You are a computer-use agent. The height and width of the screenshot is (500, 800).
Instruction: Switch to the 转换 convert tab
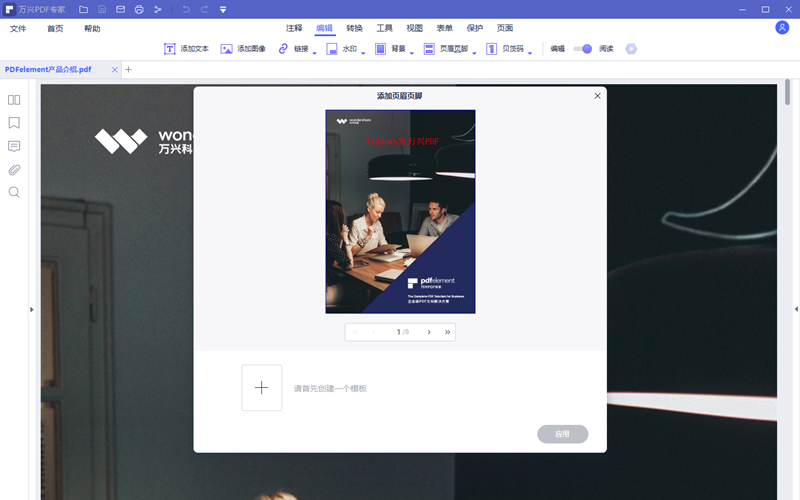coord(355,28)
